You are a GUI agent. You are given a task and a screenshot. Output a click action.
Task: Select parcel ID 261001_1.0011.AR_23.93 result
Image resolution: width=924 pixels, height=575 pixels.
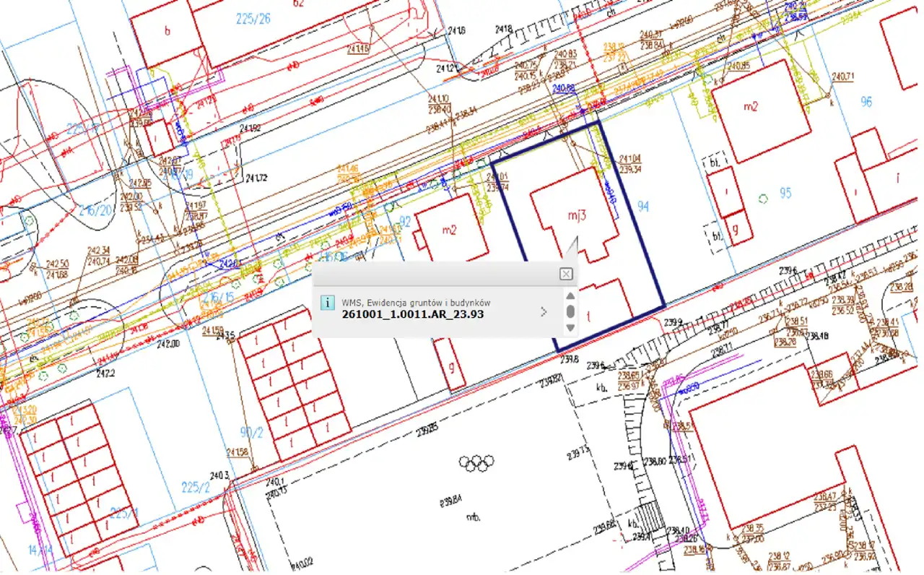(412, 314)
